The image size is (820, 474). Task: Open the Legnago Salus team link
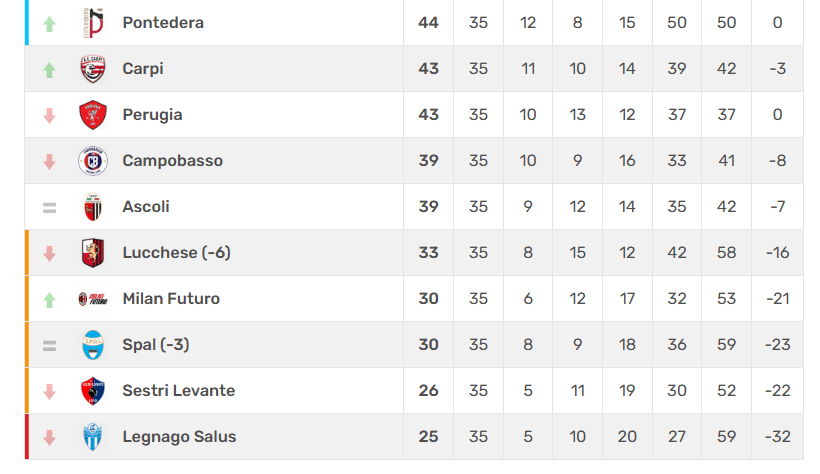pyautogui.click(x=179, y=437)
